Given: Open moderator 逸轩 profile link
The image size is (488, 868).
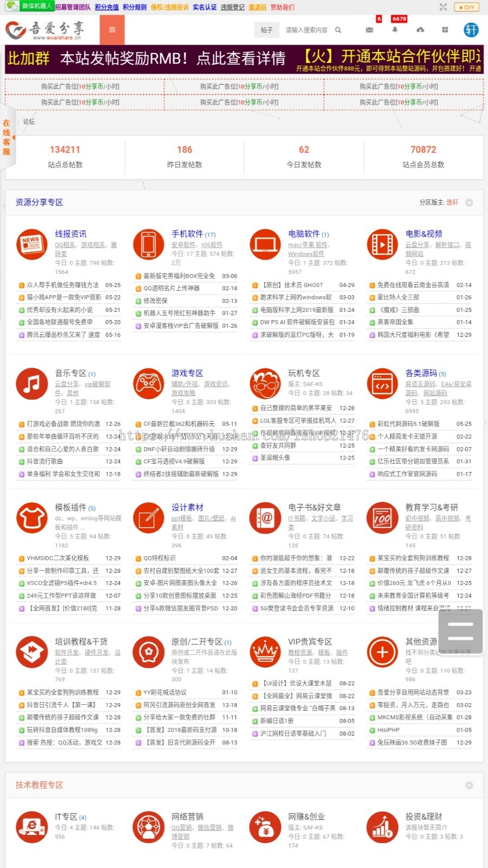Looking at the screenshot, I should (452, 202).
